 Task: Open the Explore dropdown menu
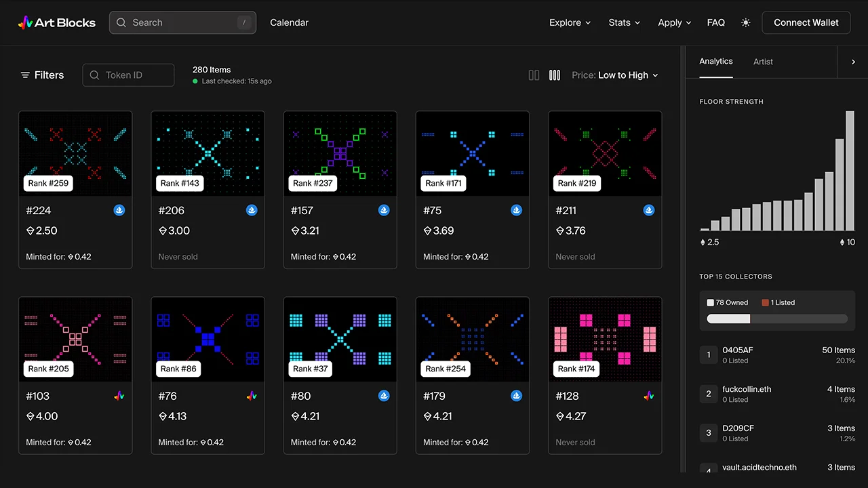tap(570, 22)
